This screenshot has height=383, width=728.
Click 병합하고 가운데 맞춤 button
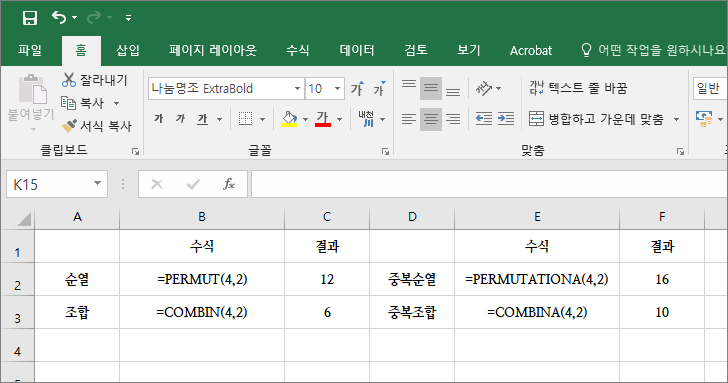(597, 119)
